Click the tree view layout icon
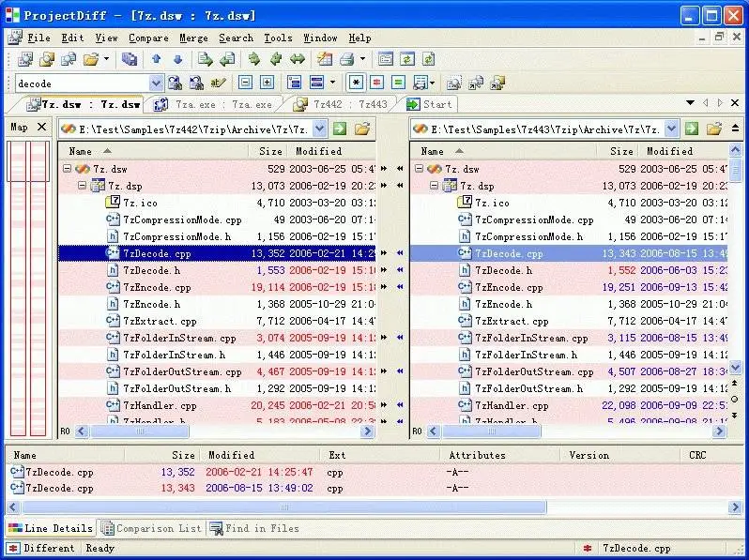 (295, 83)
